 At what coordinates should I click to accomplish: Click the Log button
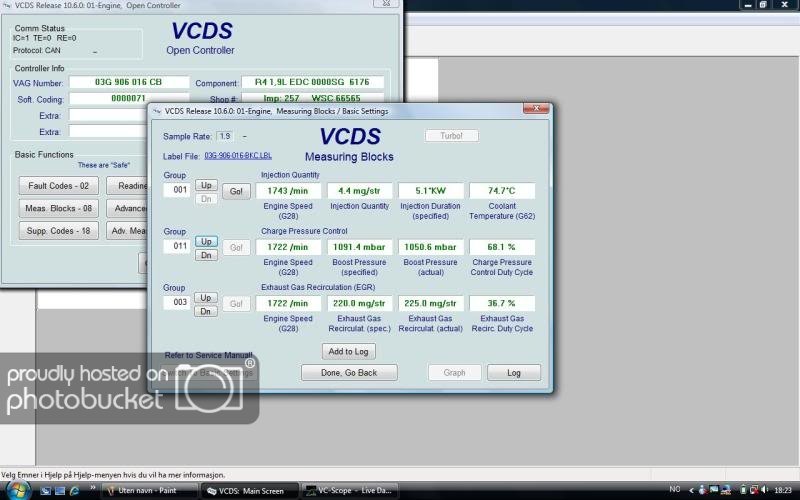click(513, 372)
